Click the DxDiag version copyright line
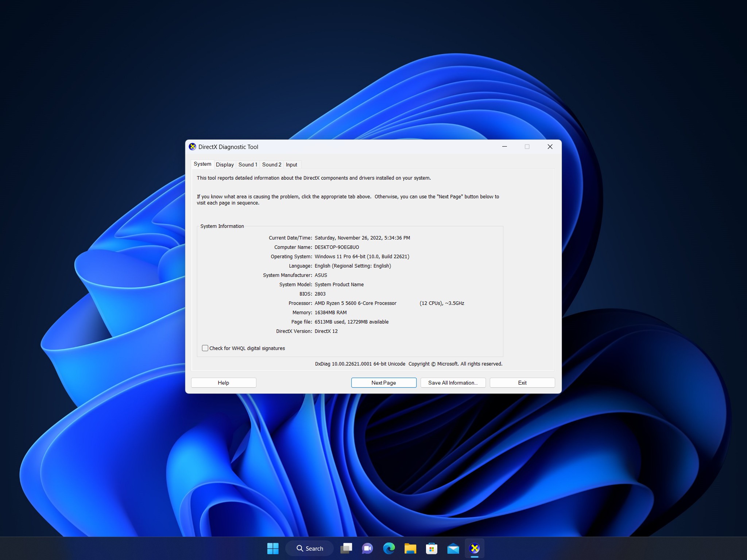Screen dimensions: 747x560 pos(409,364)
